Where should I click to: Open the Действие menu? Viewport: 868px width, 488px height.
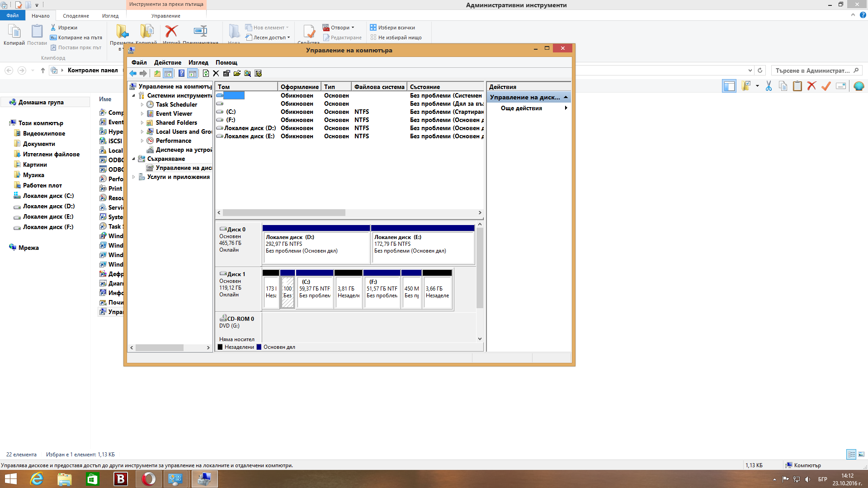pyautogui.click(x=167, y=62)
